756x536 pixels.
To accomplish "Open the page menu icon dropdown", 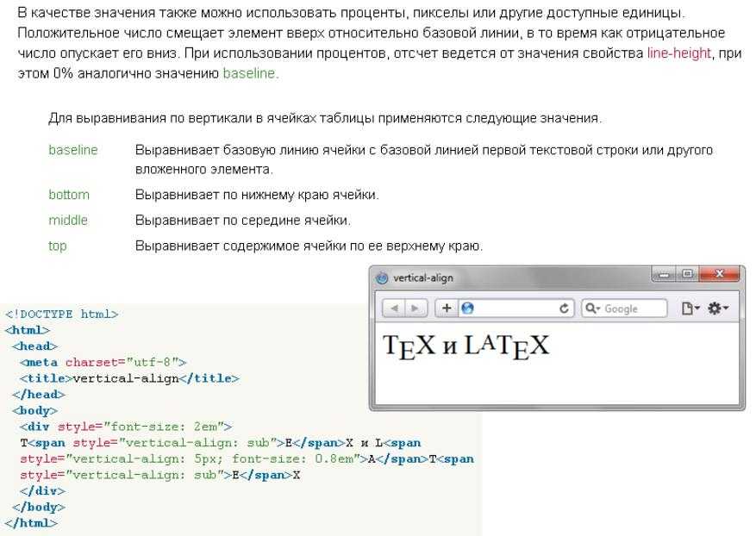I will click(x=690, y=309).
